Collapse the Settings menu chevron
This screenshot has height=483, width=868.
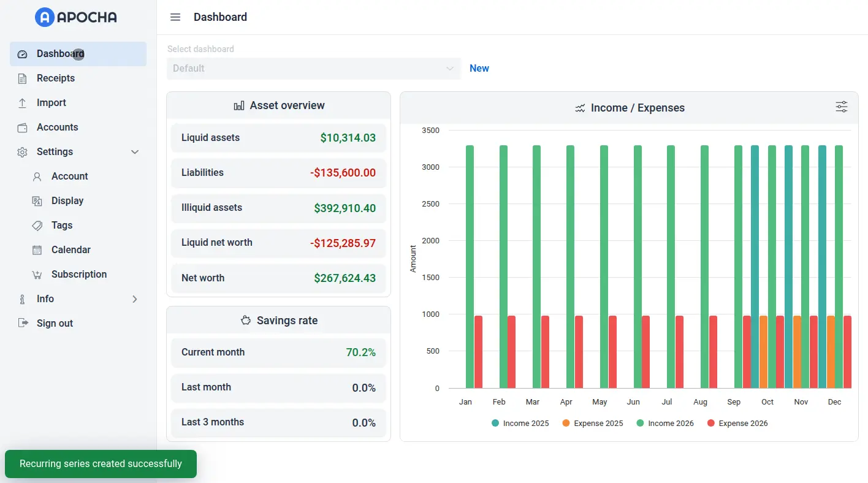click(x=135, y=152)
